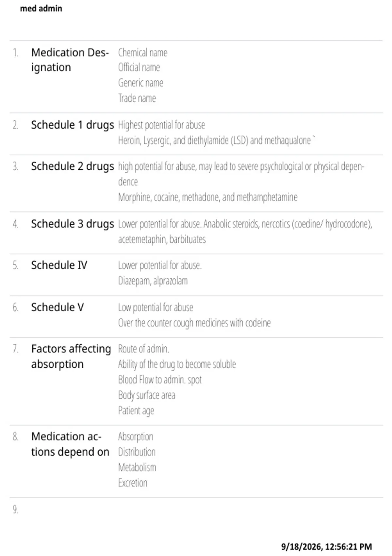Image resolution: width=392 pixels, height=556 pixels.
Task: Select the empty row numbered 9
Action: tap(196, 510)
